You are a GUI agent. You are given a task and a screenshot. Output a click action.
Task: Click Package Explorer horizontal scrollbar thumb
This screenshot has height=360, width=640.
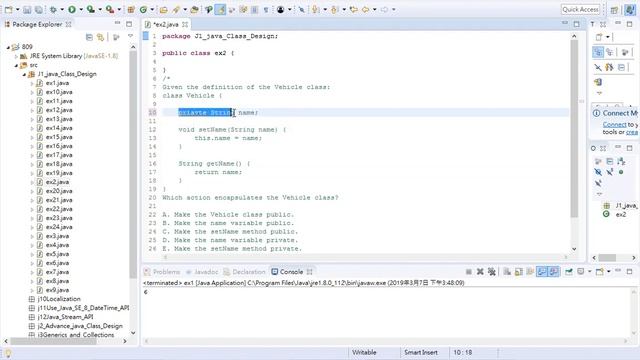tap(53, 341)
